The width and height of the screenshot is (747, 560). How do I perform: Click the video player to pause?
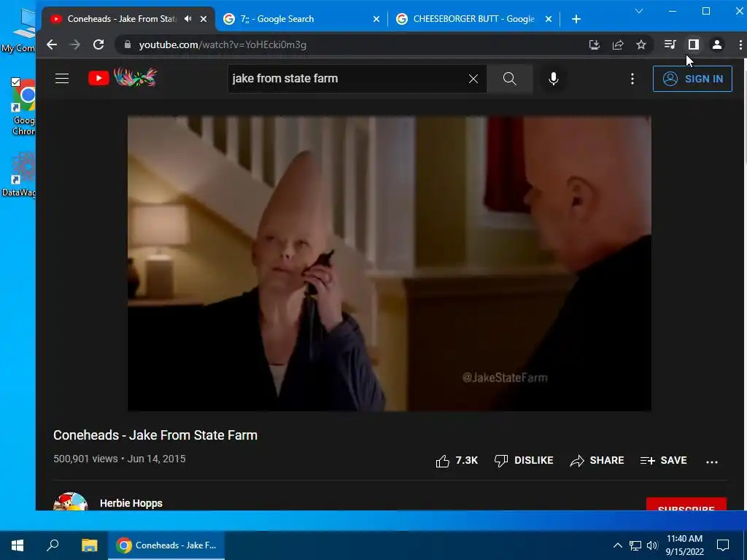pos(390,263)
